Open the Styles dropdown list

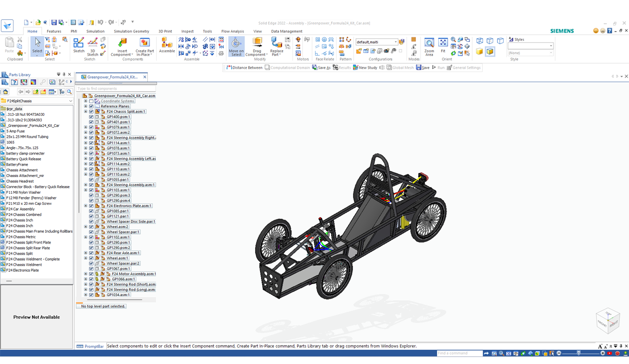coord(551,46)
